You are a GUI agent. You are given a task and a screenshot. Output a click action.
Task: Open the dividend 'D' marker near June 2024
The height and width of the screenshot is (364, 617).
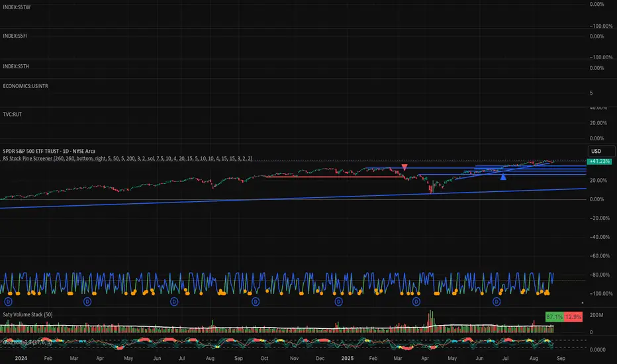[x=174, y=302]
